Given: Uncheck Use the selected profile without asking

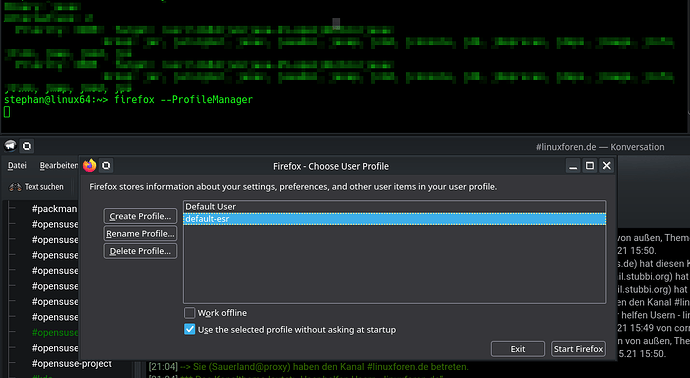Looking at the screenshot, I should click(x=190, y=329).
